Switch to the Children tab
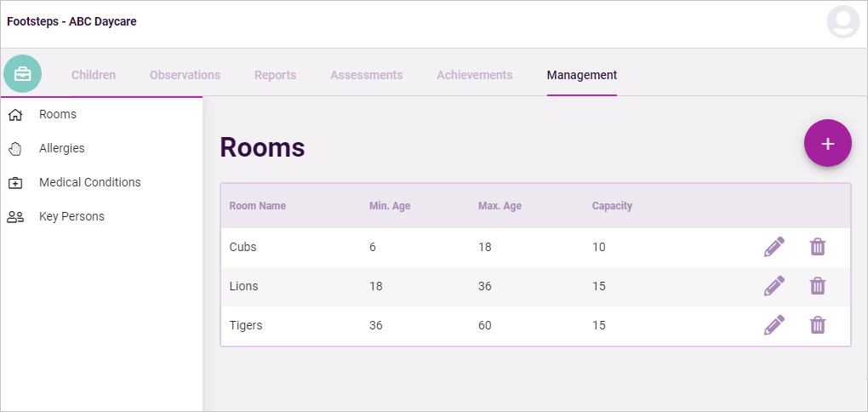 click(94, 75)
